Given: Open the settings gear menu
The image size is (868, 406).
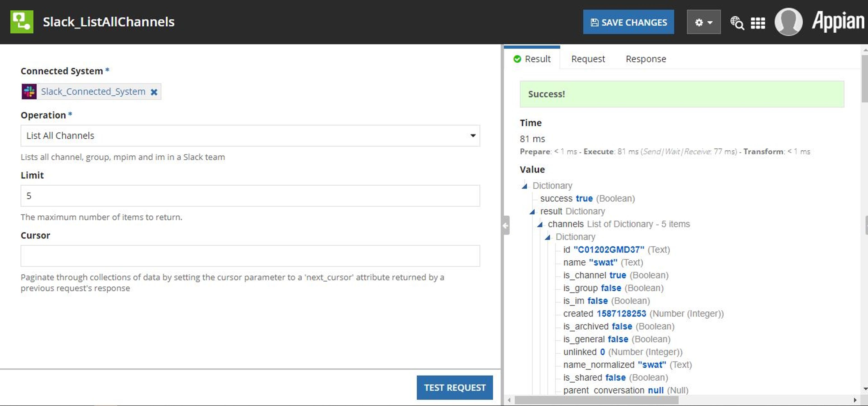Looking at the screenshot, I should pyautogui.click(x=704, y=22).
